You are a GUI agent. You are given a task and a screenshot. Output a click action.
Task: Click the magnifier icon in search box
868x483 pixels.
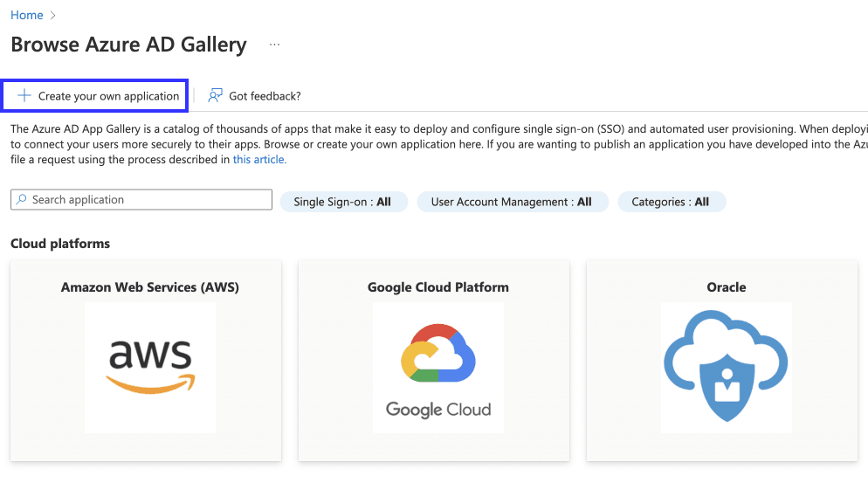click(21, 199)
